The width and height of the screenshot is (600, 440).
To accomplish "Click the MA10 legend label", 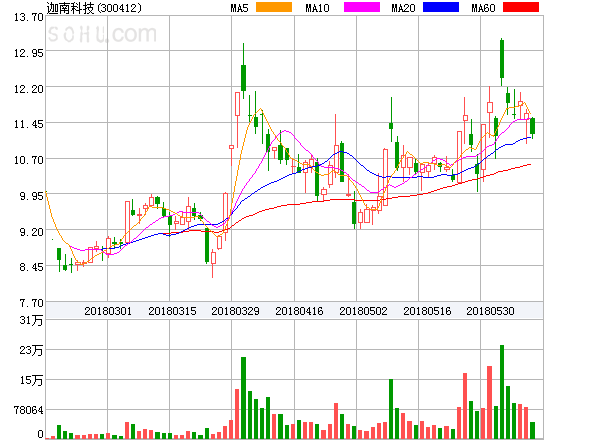I will 317,8.
